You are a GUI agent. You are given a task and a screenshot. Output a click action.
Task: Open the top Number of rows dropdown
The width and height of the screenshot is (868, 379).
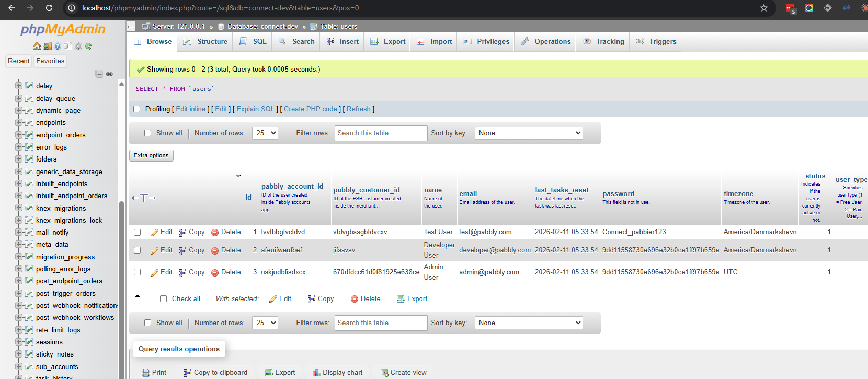click(x=265, y=133)
